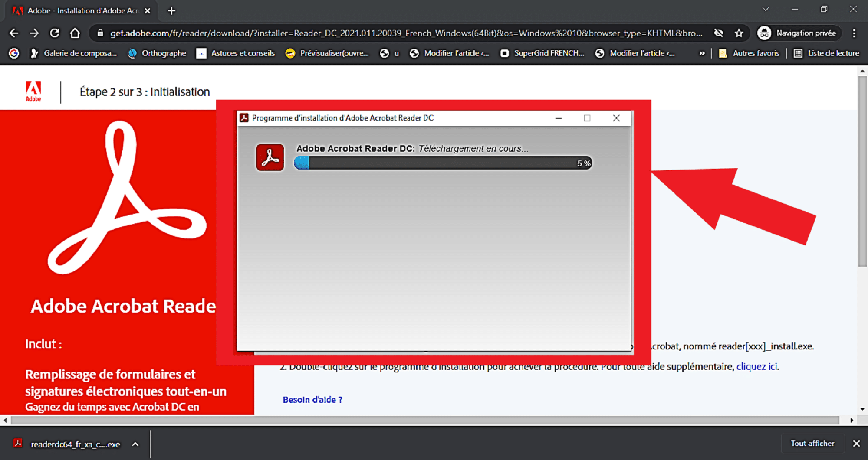Minimize the Acrobat Reader installer window
This screenshot has height=460, width=868.
(x=559, y=118)
